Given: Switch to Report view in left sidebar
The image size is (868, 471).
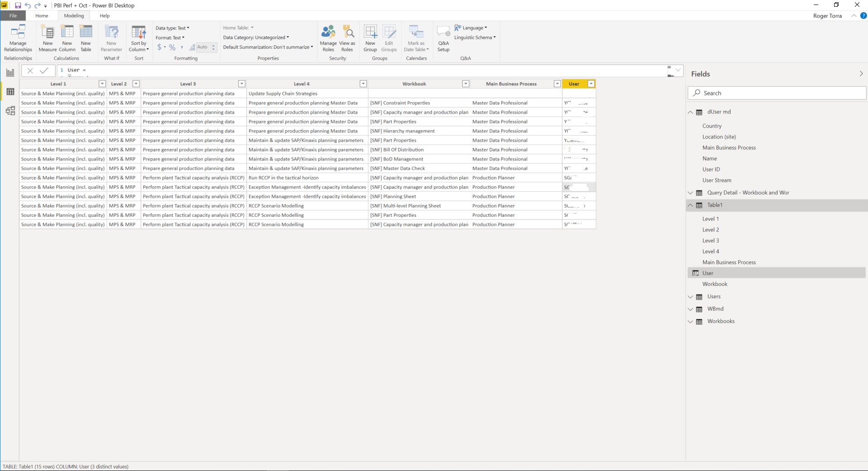Looking at the screenshot, I should tap(10, 72).
